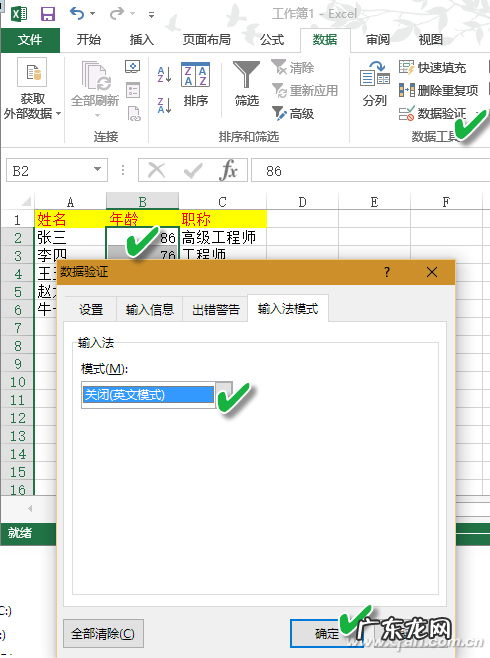Cancel entry with formula bar X
490x658 pixels.
point(157,171)
